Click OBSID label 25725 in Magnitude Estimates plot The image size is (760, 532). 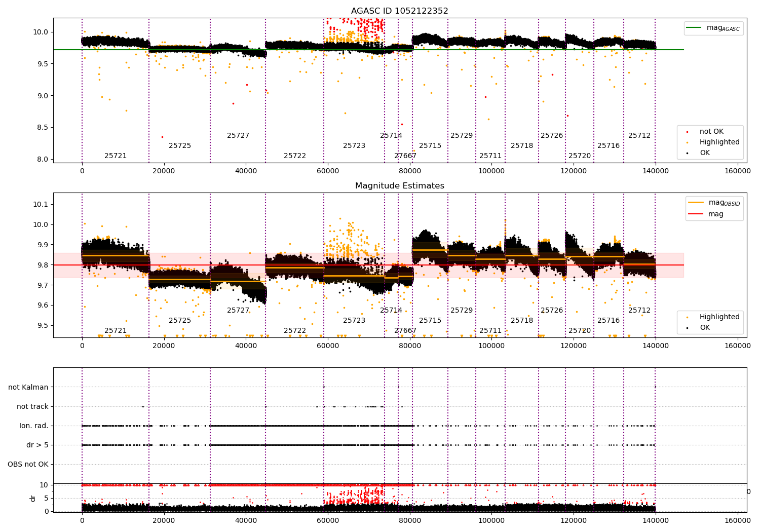click(180, 321)
